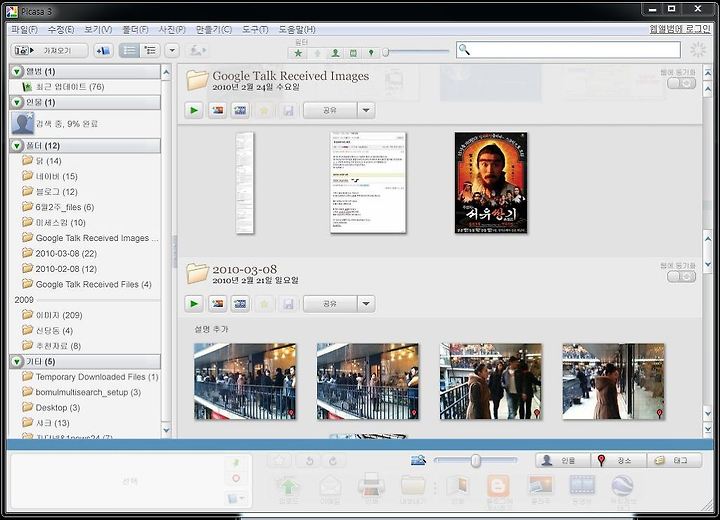This screenshot has height=520, width=720.
Task: Click inside the search text field
Action: (x=568, y=50)
